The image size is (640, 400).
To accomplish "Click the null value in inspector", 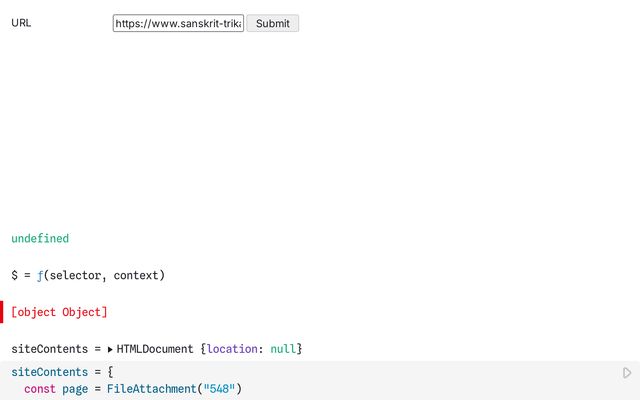I will click(283, 349).
